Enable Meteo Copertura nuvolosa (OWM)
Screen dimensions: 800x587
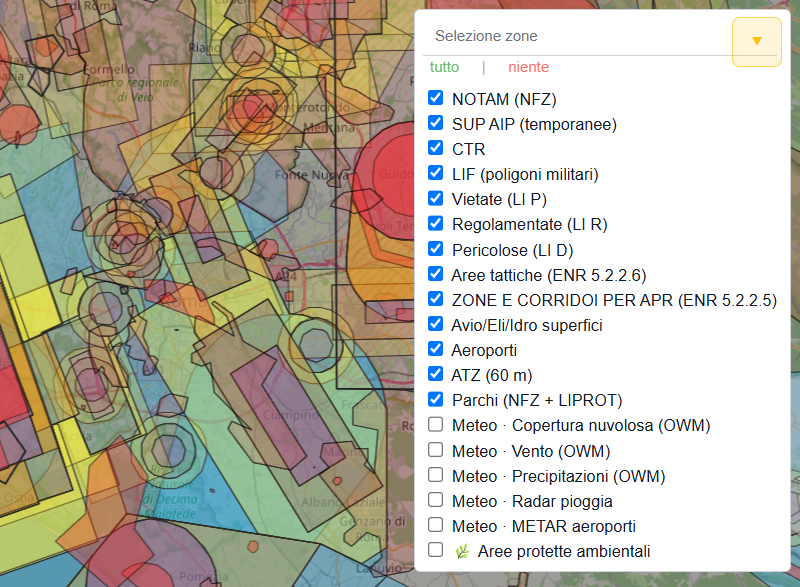click(435, 424)
